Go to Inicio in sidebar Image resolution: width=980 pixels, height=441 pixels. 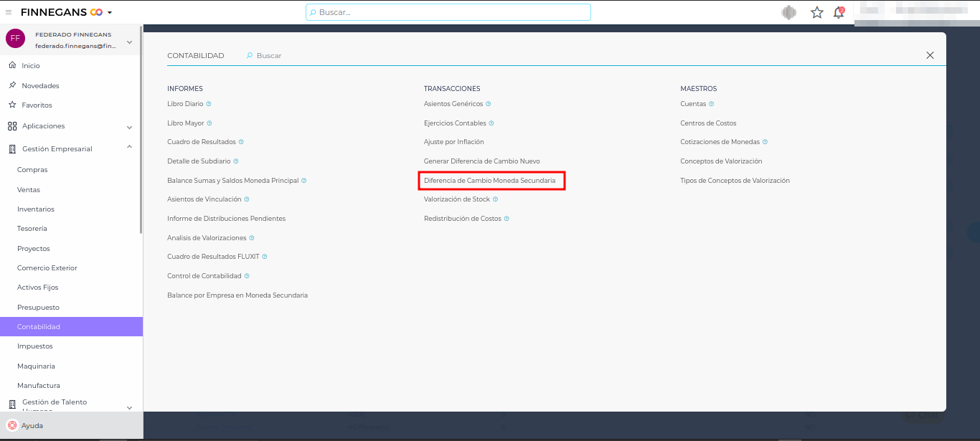pyautogui.click(x=31, y=65)
